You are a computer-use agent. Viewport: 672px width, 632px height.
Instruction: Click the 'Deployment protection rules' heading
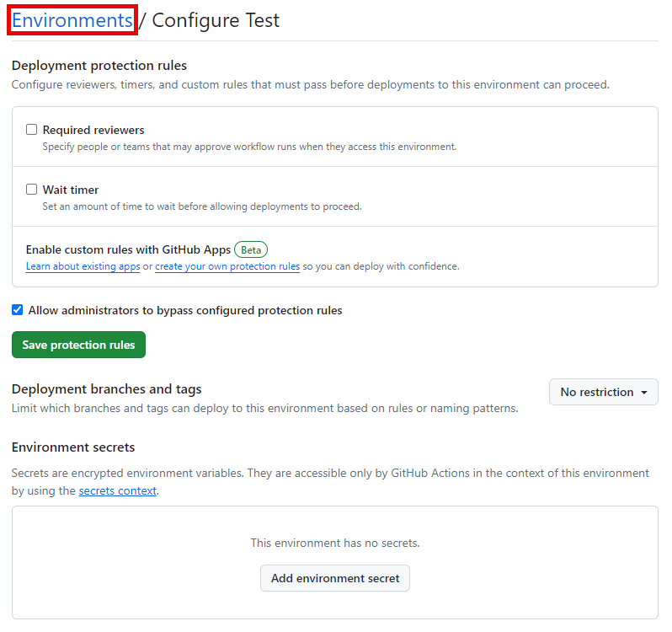99,65
